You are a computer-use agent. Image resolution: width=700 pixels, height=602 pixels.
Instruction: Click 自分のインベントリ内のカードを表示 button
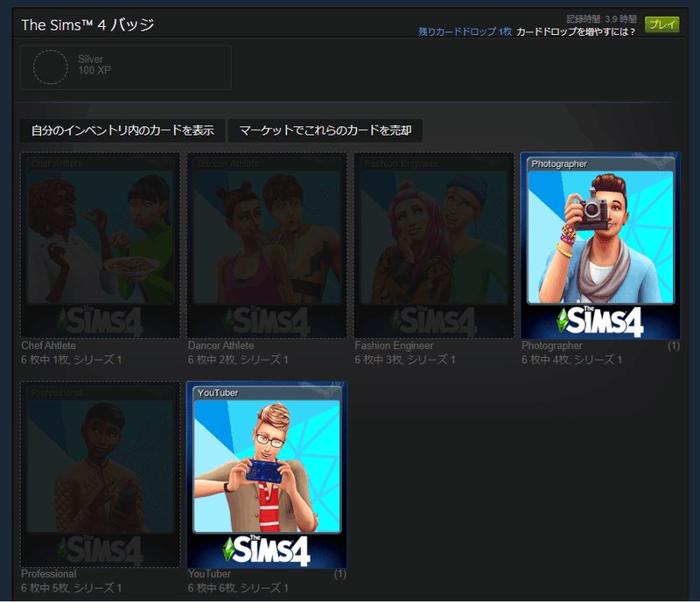[122, 130]
